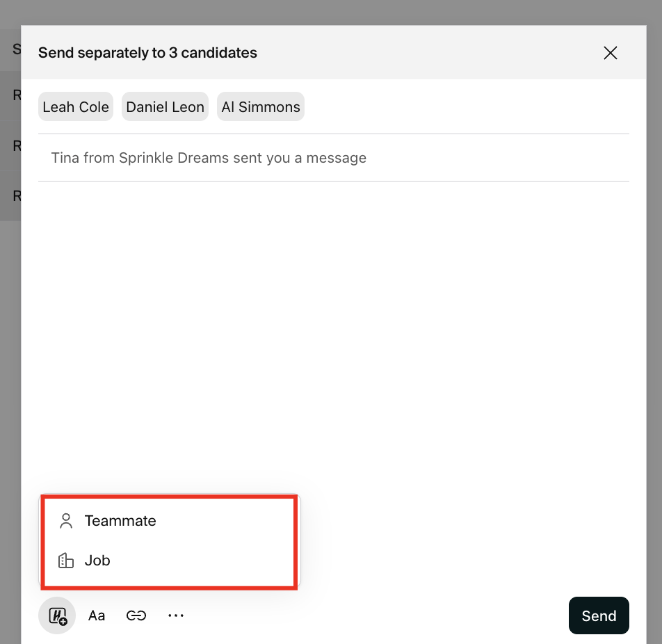Choose the Job placeholder option
The width and height of the screenshot is (662, 644).
point(97,561)
